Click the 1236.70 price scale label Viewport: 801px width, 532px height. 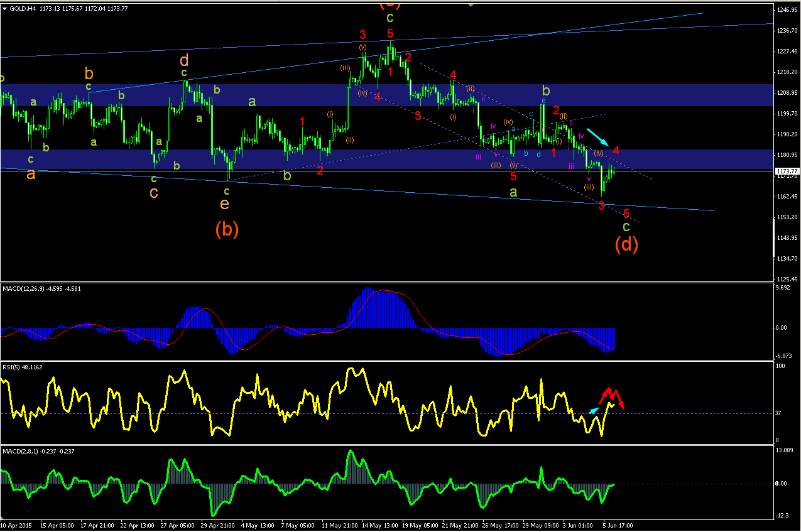click(788, 31)
